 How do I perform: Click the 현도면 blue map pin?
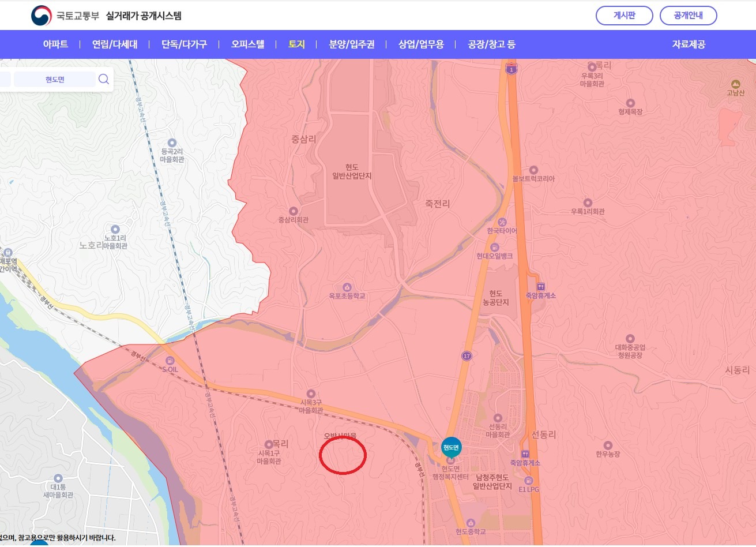click(451, 447)
